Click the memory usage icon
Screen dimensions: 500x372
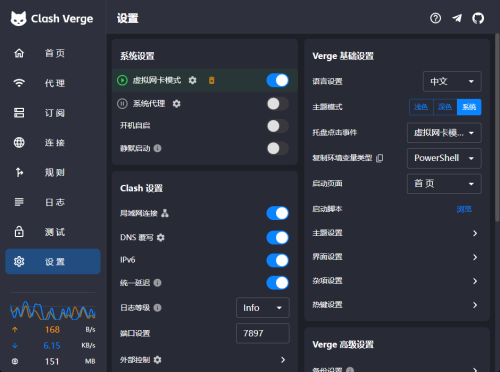(x=15, y=361)
